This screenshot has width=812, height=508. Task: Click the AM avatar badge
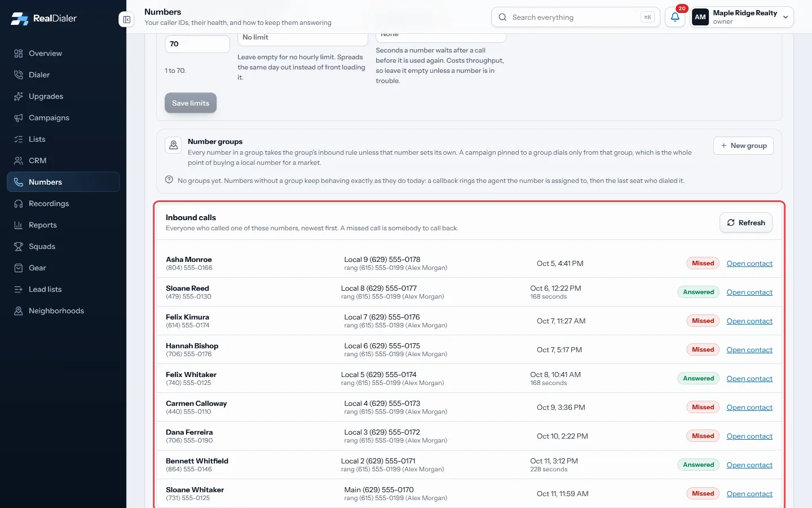[700, 17]
